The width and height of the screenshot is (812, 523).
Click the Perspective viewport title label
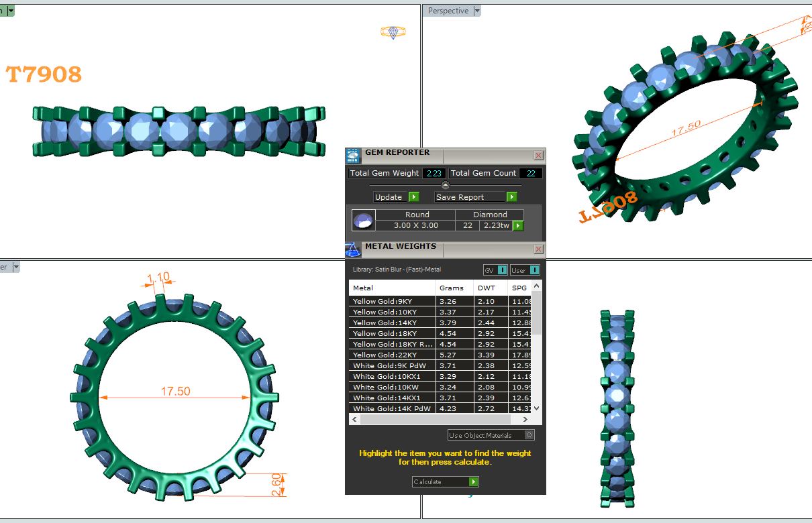[x=448, y=11]
